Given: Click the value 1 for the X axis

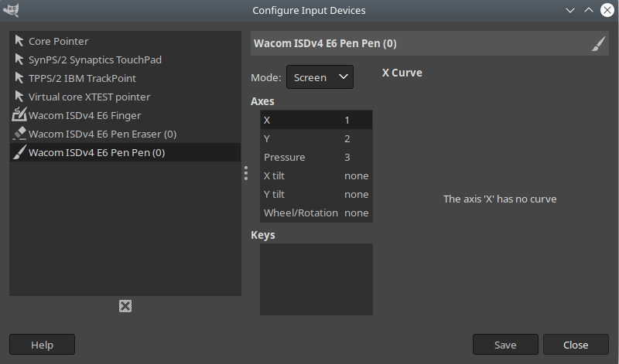Looking at the screenshot, I should [347, 120].
